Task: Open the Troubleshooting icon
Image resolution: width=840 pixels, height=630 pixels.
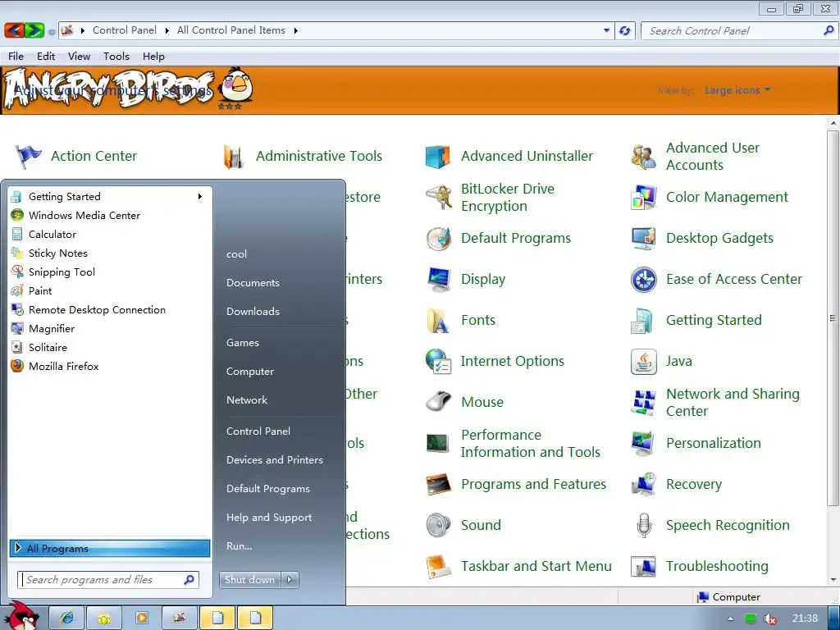Action: tap(643, 566)
